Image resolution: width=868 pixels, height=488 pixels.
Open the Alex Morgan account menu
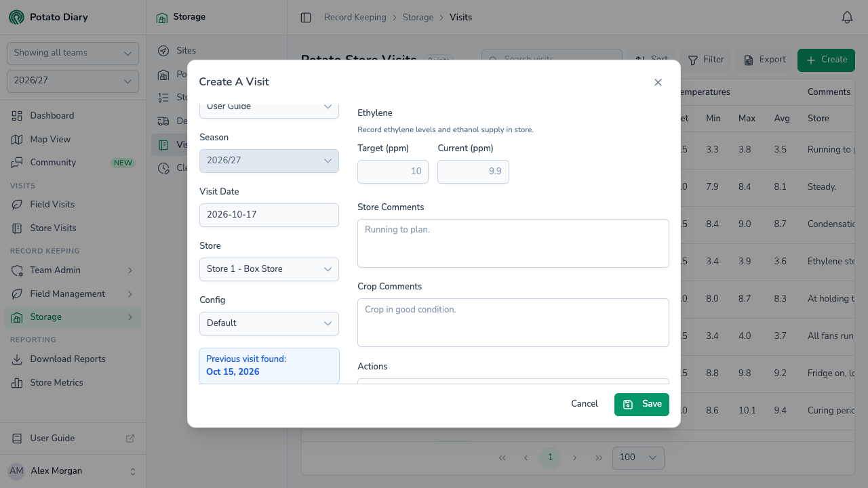click(73, 471)
